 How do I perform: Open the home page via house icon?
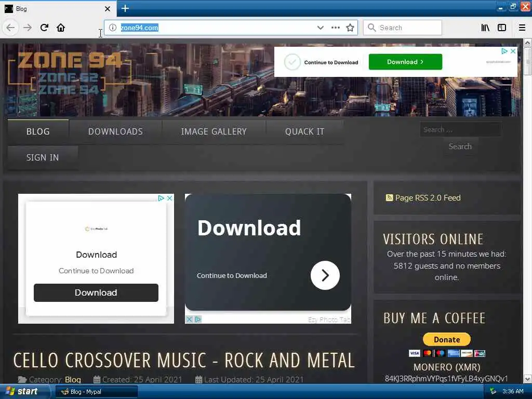(61, 28)
